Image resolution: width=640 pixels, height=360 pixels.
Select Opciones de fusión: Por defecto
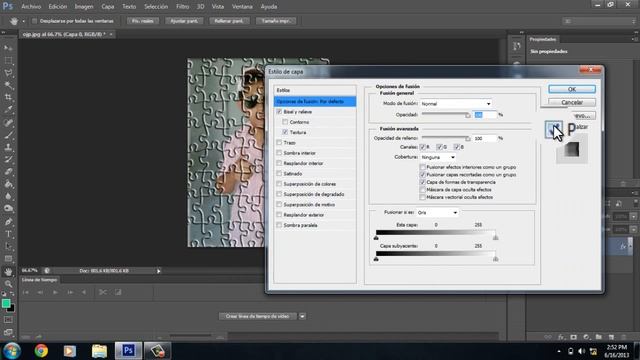point(315,101)
